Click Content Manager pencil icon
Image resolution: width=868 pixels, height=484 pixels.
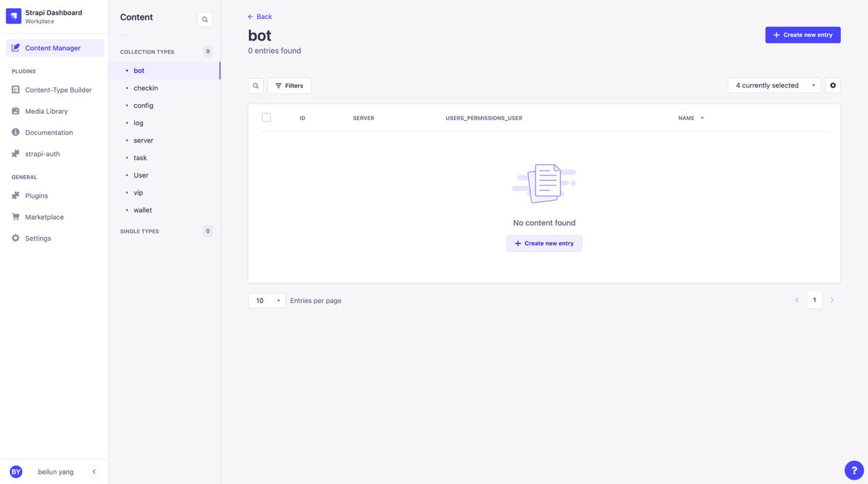(16, 48)
